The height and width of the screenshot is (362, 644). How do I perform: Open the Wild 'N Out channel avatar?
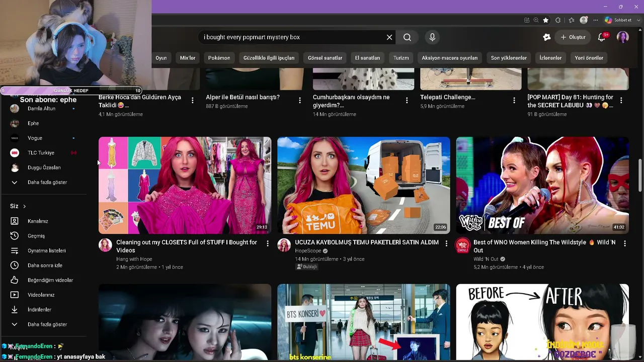(462, 245)
